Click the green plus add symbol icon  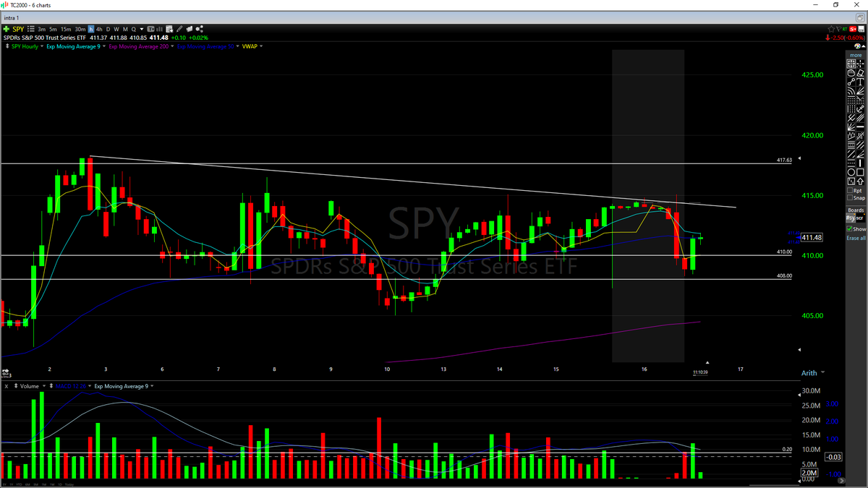point(6,29)
